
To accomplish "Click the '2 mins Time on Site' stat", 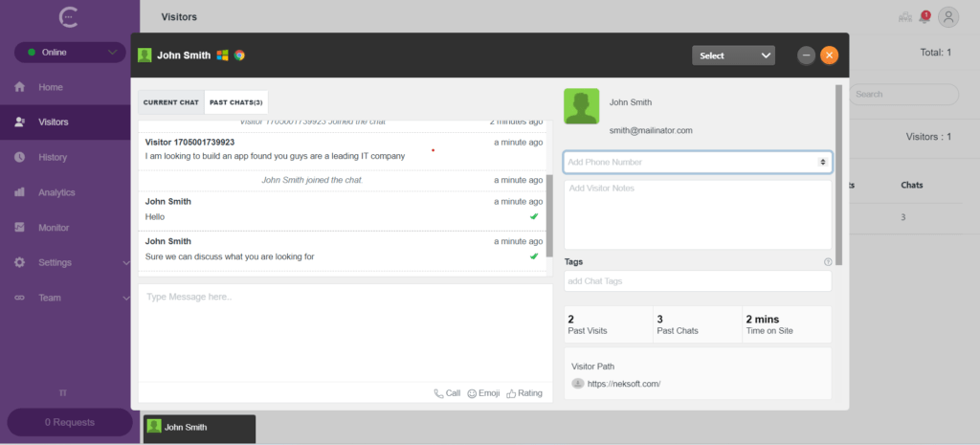I will (x=787, y=324).
